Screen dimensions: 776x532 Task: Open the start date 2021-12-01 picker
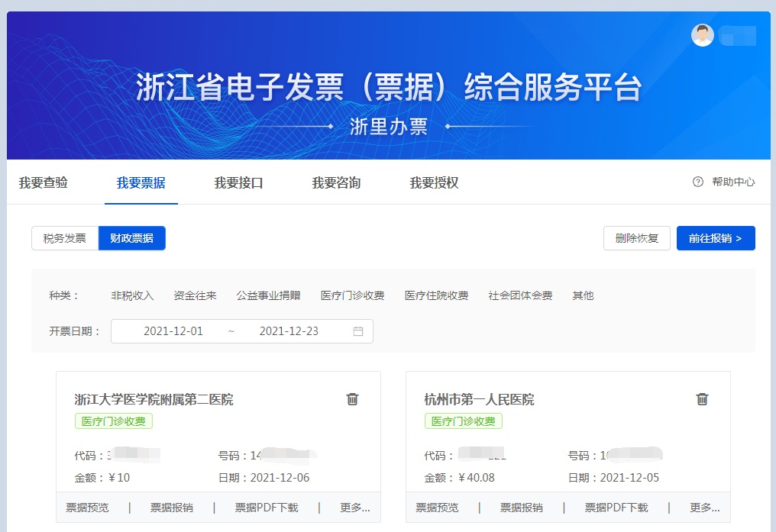click(173, 331)
